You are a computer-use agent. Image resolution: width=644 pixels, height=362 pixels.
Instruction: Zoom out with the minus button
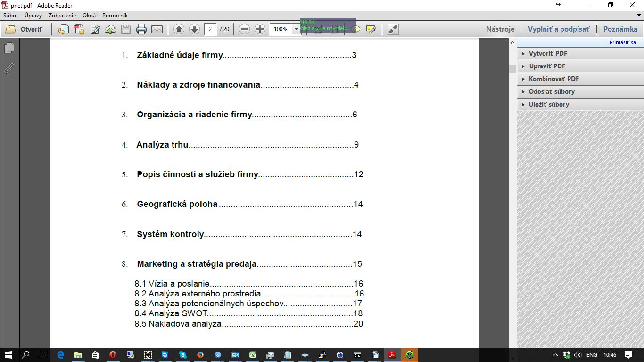coord(244,29)
